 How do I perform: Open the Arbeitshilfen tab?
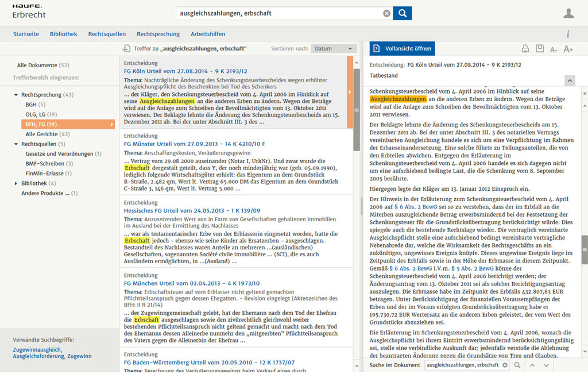coord(208,34)
